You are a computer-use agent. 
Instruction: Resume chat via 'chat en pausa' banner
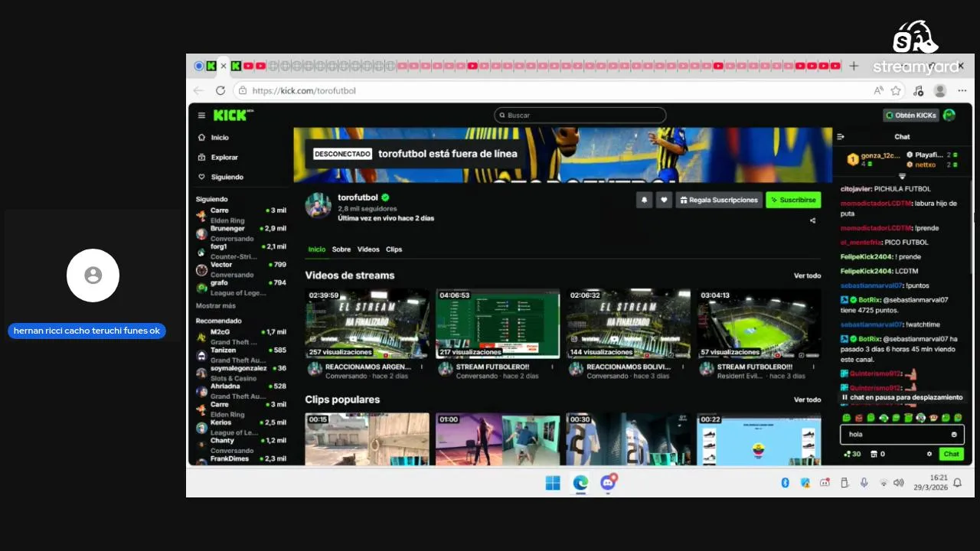point(902,397)
